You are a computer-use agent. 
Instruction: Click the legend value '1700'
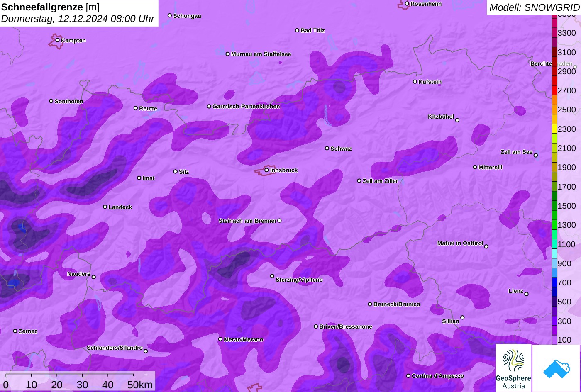[567, 187]
